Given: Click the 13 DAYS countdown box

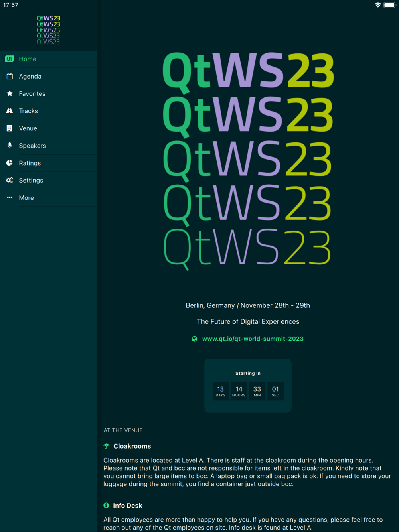Looking at the screenshot, I should [x=221, y=391].
